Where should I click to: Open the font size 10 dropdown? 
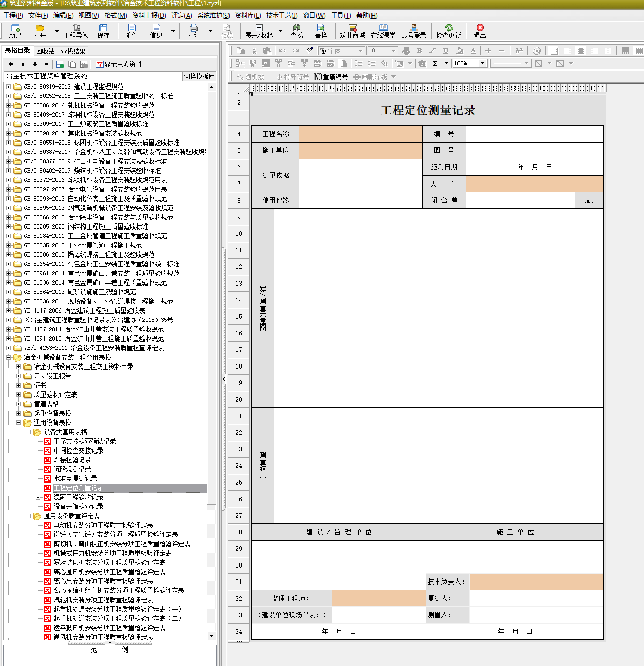[x=393, y=51]
